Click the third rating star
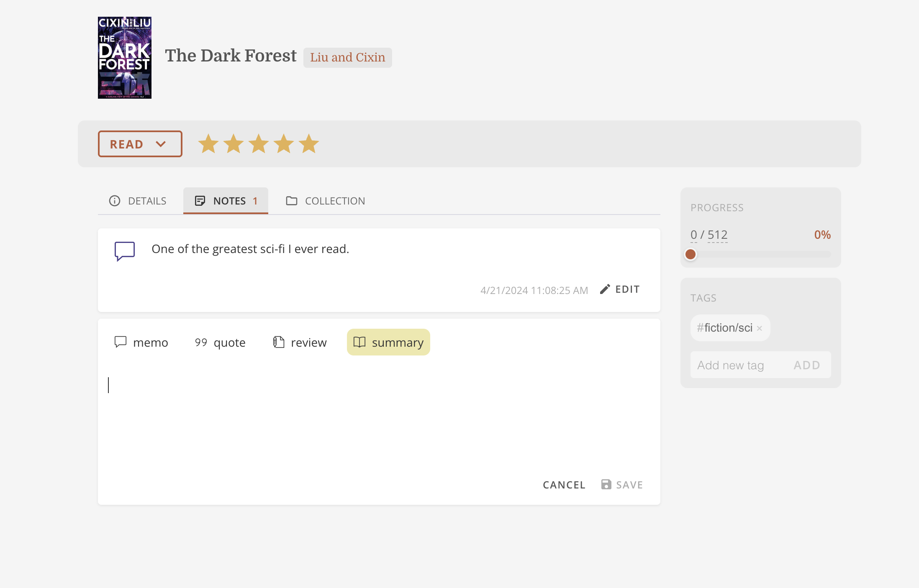The image size is (919, 588). pos(259,144)
